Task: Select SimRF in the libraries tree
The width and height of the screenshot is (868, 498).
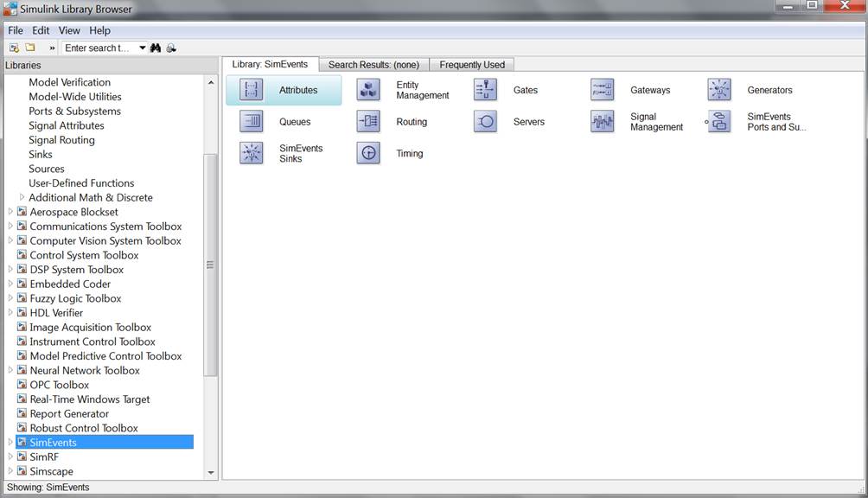Action: (44, 456)
